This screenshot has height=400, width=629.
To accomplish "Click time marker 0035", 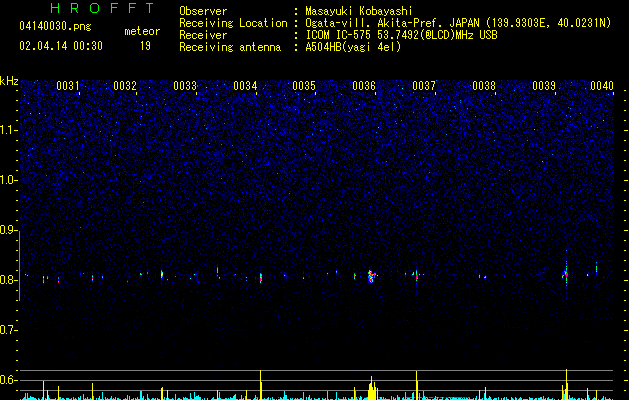I will (x=304, y=86).
